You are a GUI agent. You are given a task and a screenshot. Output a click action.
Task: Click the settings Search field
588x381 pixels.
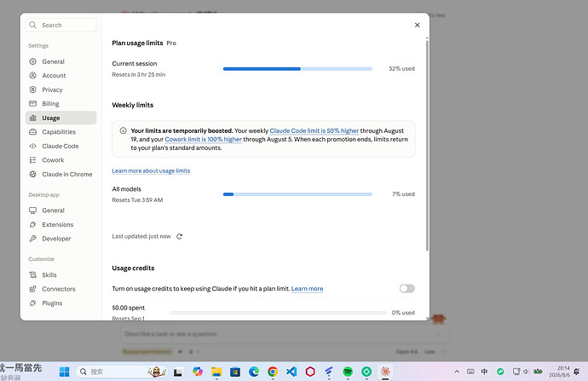(x=61, y=25)
